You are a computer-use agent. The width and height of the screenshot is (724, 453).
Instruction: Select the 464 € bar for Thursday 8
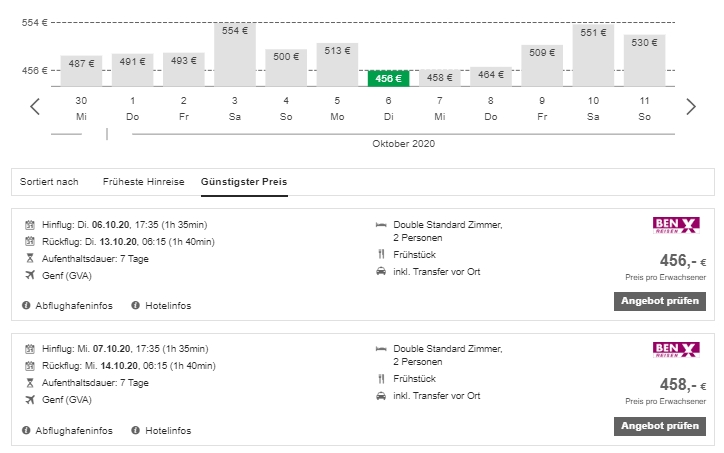point(491,77)
